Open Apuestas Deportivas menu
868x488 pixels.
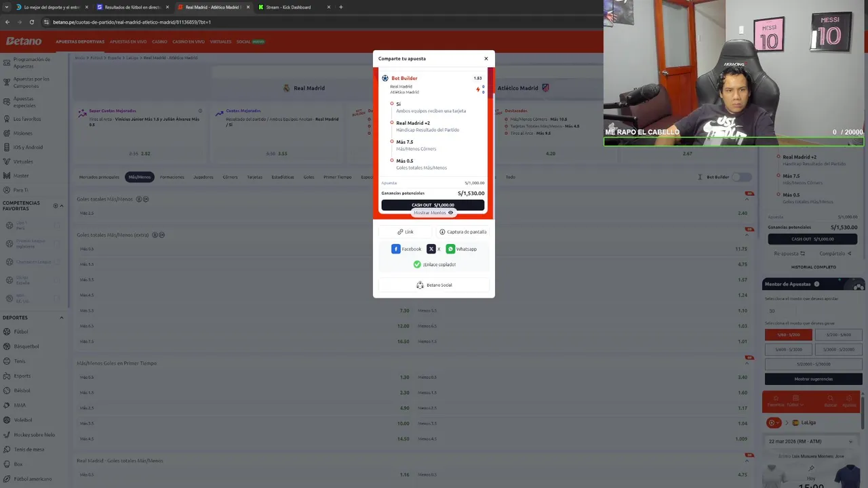80,41
